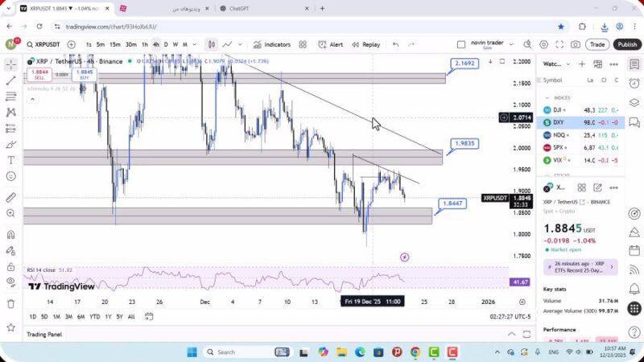Select the trend line drawing tool
The width and height of the screenshot is (644, 362).
tap(11, 80)
